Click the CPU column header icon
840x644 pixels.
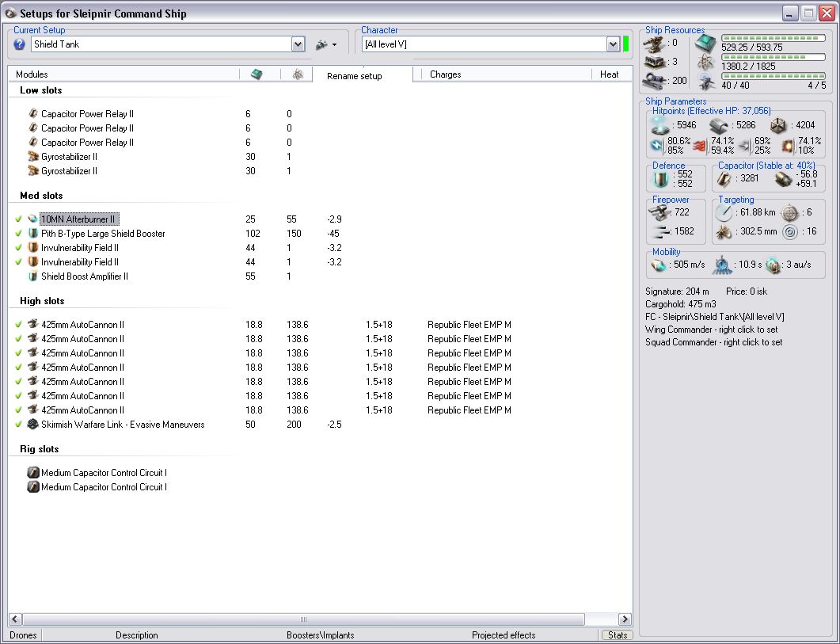point(257,74)
